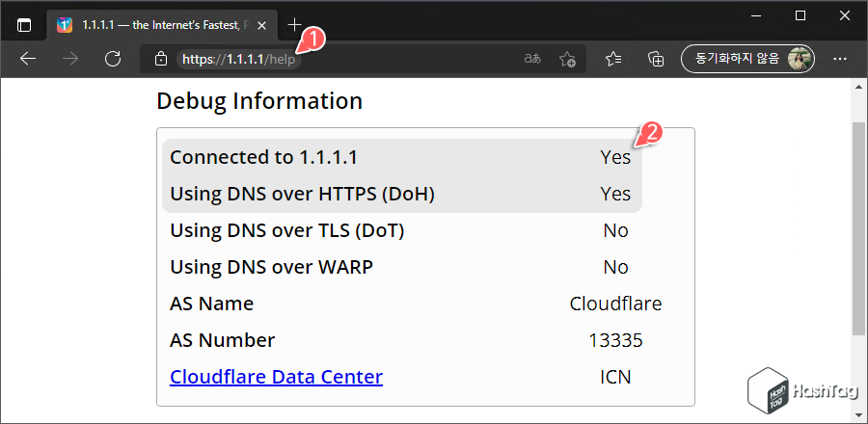Close the browser window
This screenshot has width=868, height=424.
pyautogui.click(x=844, y=16)
